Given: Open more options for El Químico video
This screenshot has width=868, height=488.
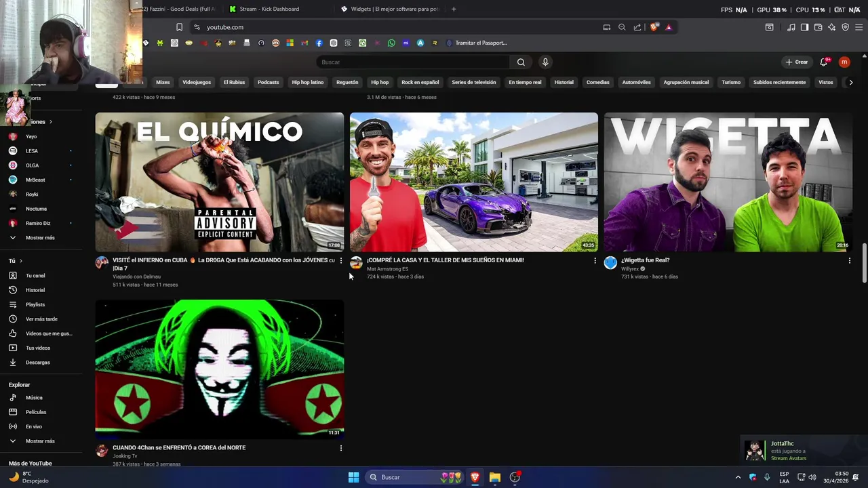Looking at the screenshot, I should pyautogui.click(x=340, y=260).
